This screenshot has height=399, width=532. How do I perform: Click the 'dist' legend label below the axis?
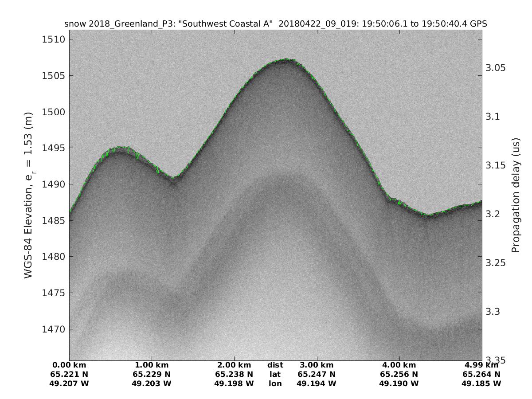click(x=275, y=365)
